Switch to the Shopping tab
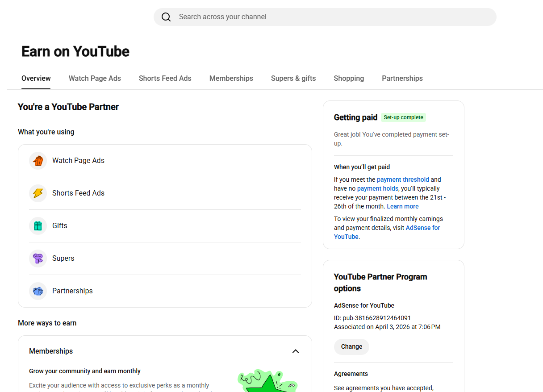 [x=349, y=78]
